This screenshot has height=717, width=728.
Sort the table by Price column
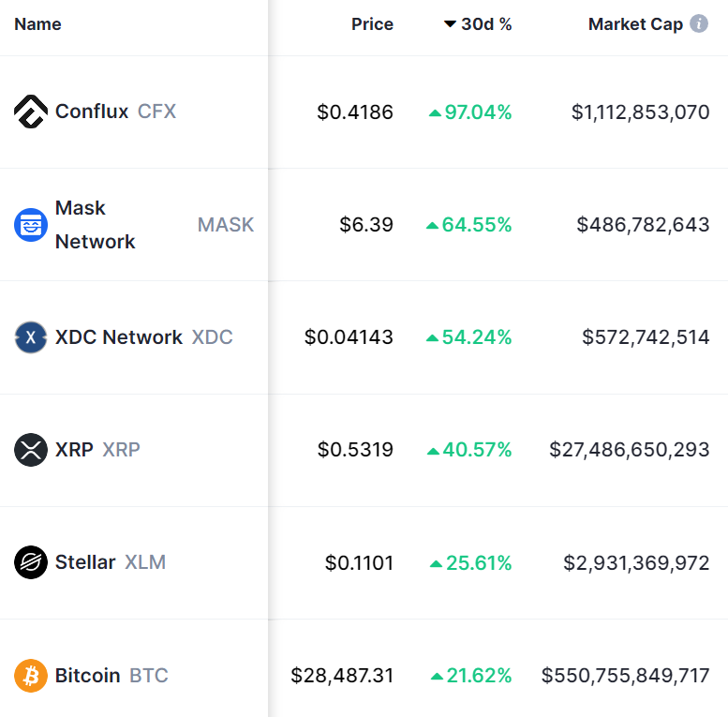pos(372,24)
